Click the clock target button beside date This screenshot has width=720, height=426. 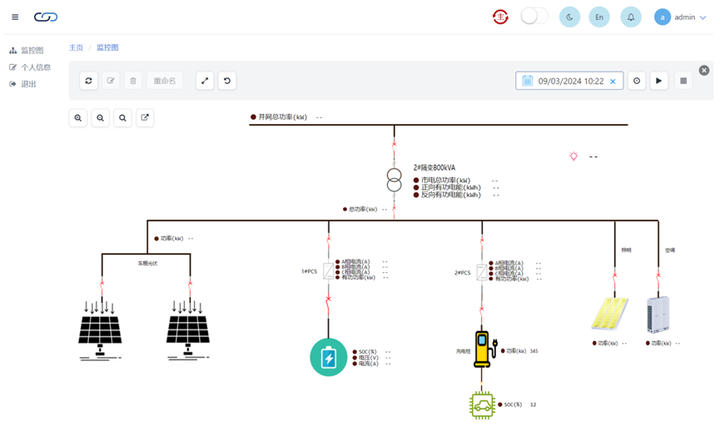[636, 81]
